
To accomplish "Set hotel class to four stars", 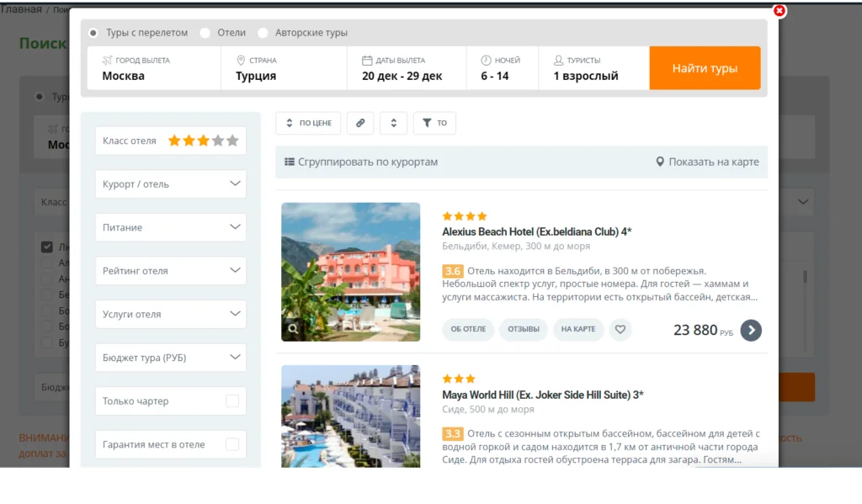I will coord(218,141).
